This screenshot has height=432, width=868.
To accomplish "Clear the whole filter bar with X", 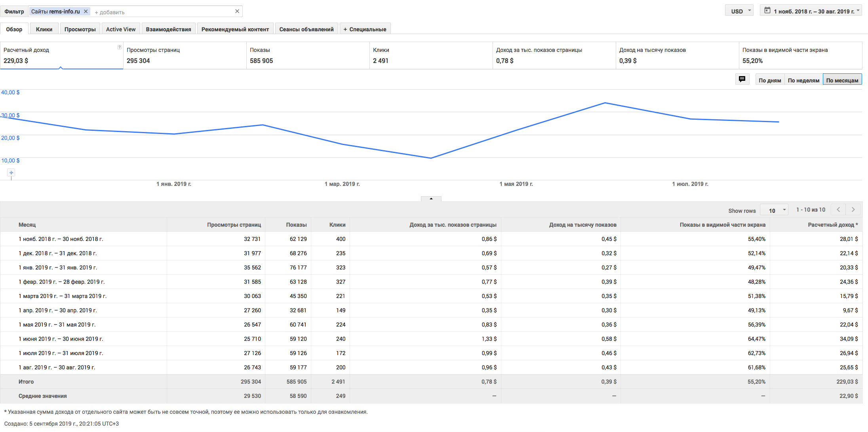I will click(237, 11).
